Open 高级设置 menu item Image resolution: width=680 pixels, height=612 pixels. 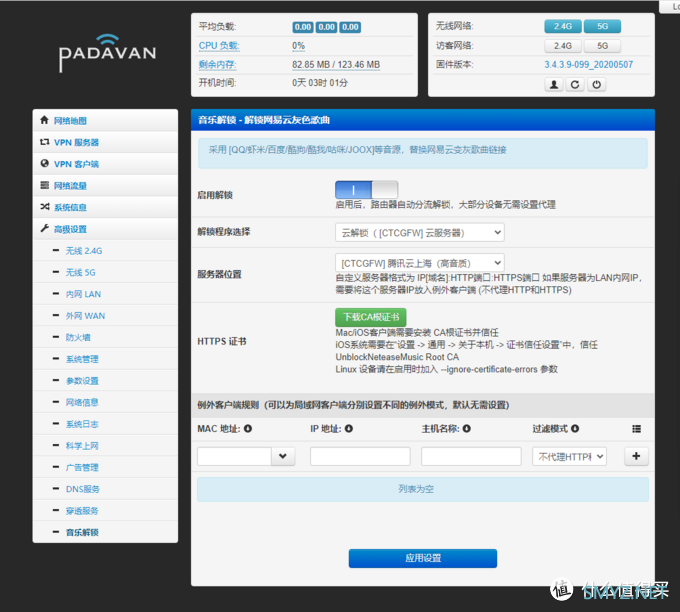pos(105,229)
